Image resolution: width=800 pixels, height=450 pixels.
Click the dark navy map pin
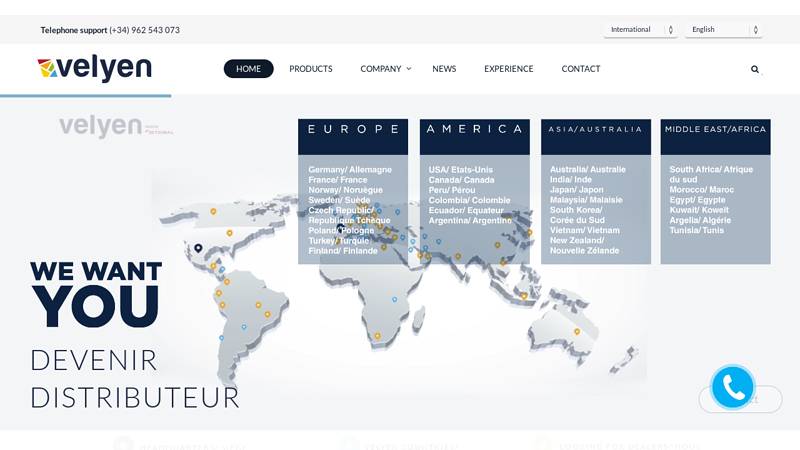point(198,248)
